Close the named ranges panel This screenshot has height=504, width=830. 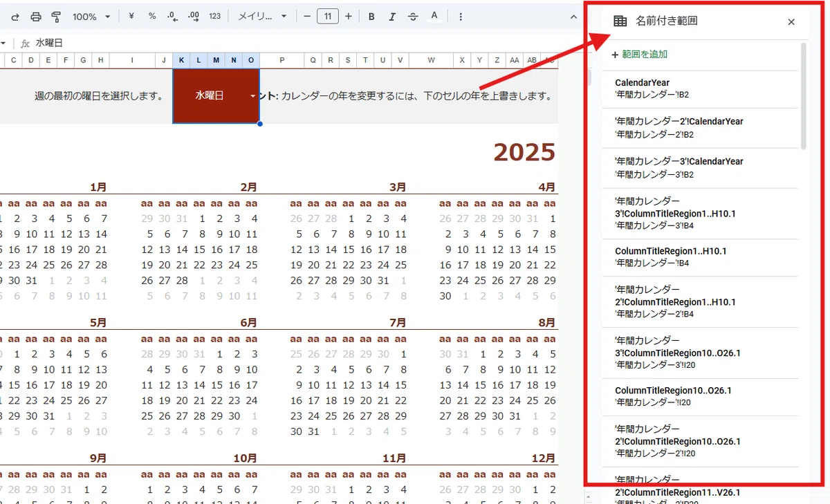(x=791, y=22)
